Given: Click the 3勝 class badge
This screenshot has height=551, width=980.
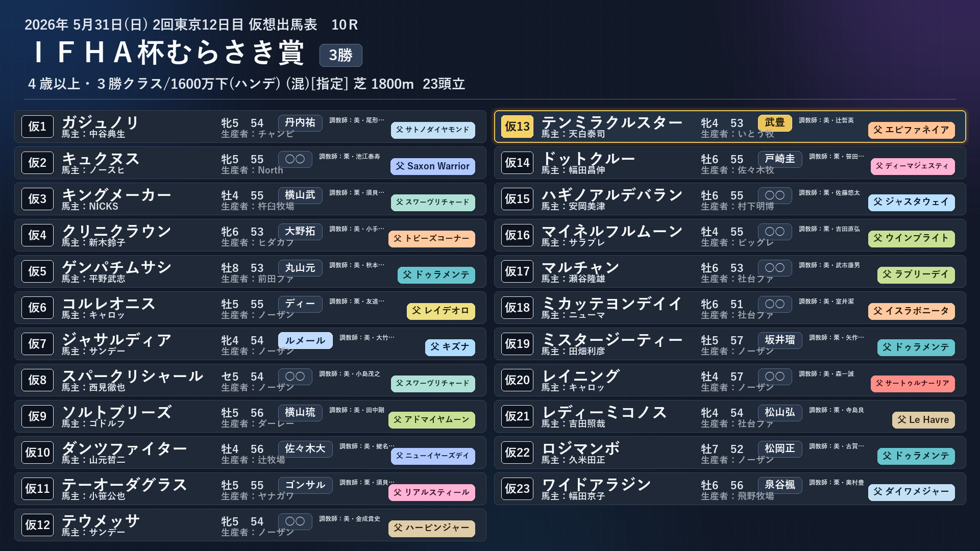Looking at the screenshot, I should pyautogui.click(x=341, y=55).
